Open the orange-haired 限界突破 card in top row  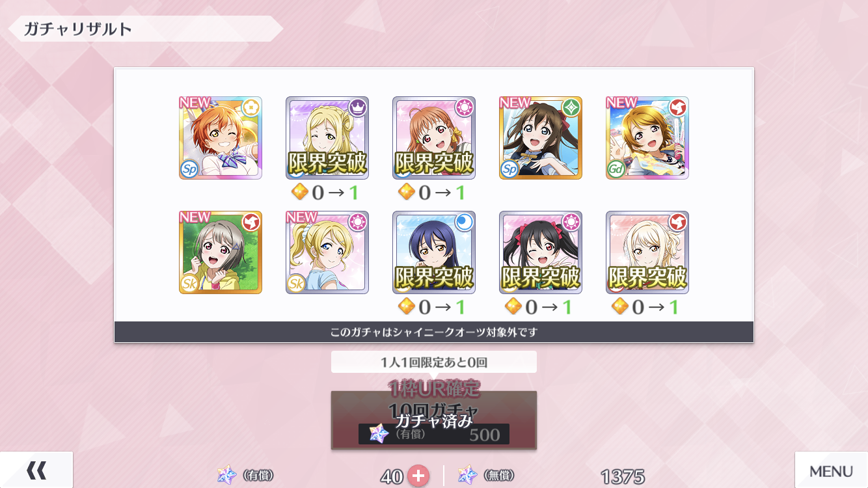[x=434, y=138]
